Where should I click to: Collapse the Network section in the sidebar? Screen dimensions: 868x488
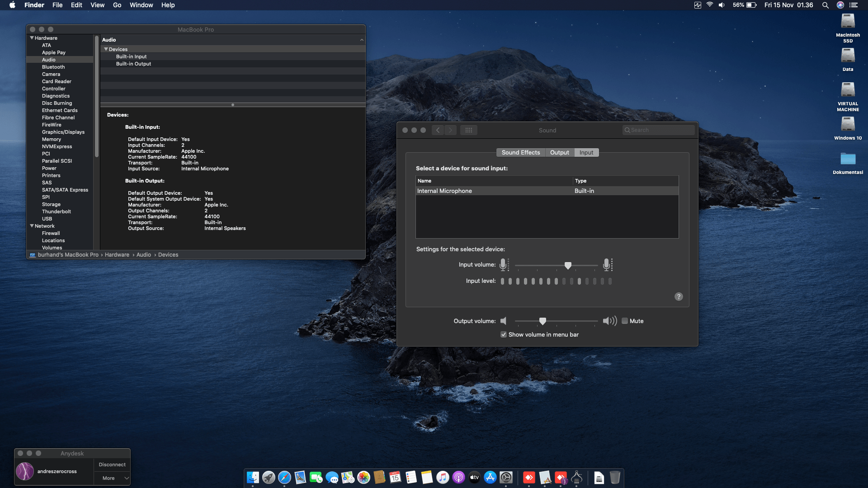point(32,226)
